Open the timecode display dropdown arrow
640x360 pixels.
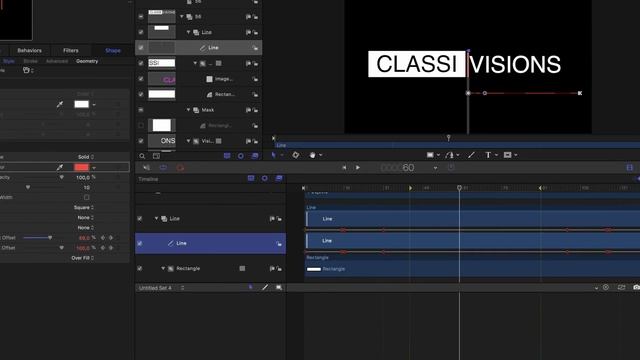[436, 168]
